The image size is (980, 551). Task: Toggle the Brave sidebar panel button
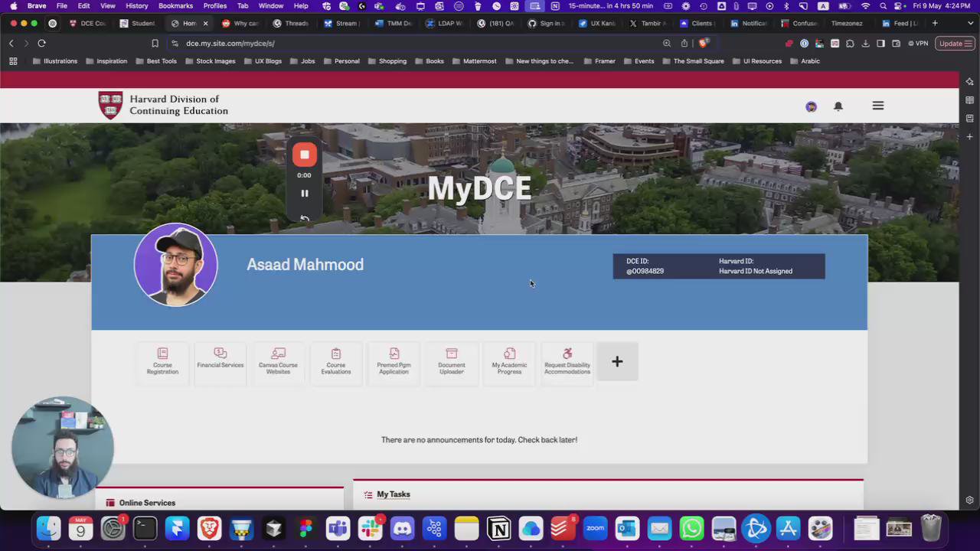coord(880,44)
